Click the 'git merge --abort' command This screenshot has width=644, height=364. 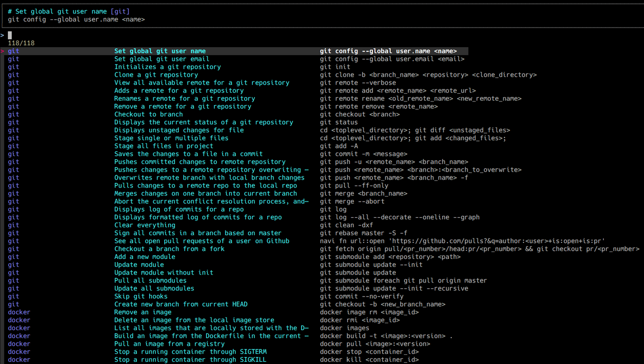pos(352,202)
